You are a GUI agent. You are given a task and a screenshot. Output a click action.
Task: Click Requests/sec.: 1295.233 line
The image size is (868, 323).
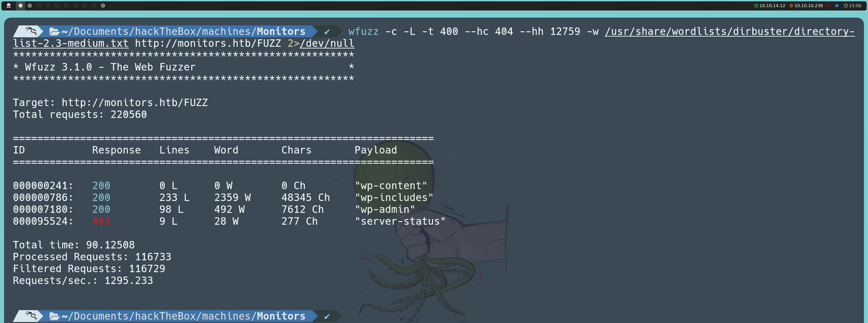[x=83, y=281]
